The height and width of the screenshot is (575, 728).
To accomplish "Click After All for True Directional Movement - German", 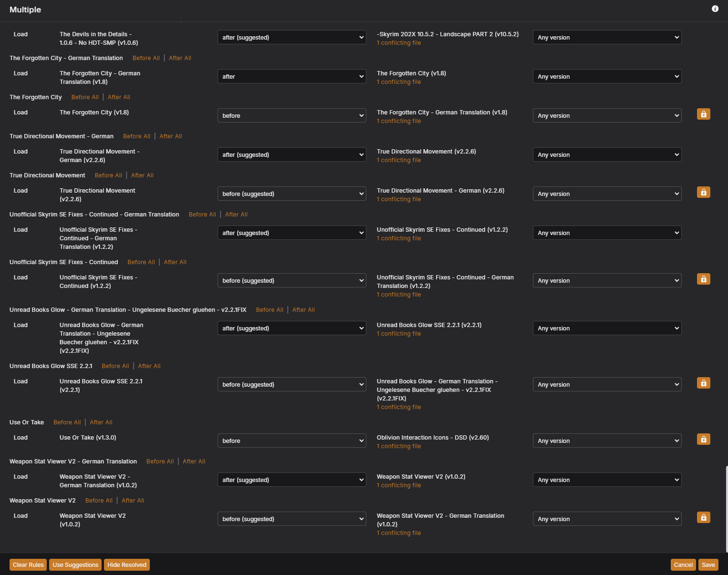I will coord(171,136).
